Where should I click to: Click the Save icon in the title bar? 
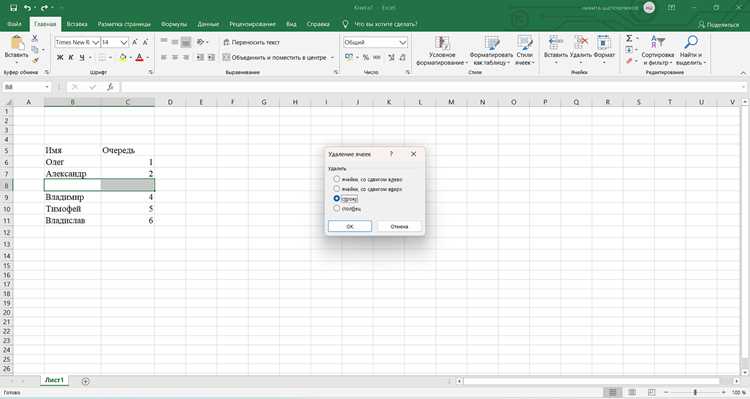[x=13, y=8]
